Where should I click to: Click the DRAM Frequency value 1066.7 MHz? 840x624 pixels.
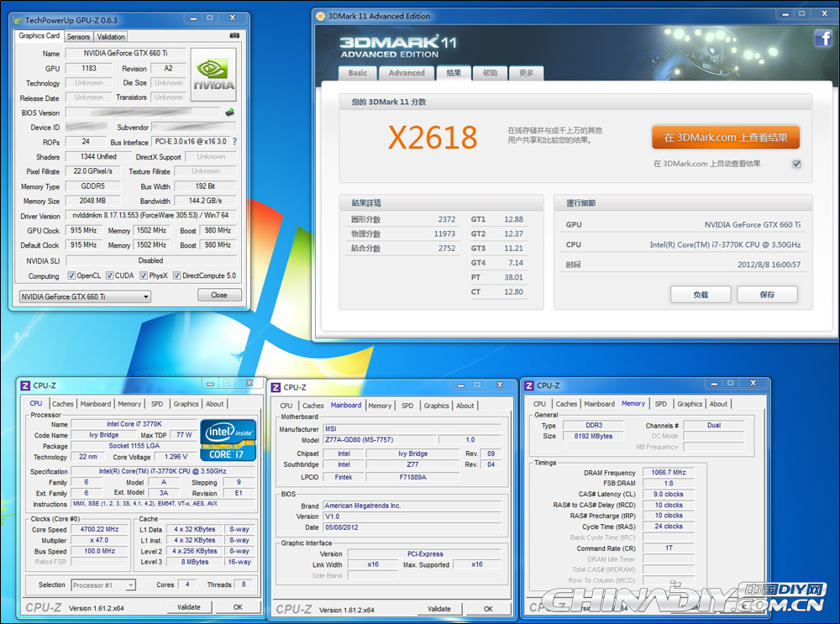point(669,473)
